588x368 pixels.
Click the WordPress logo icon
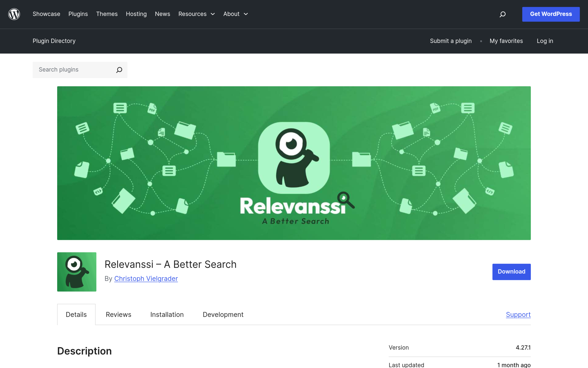point(14,14)
